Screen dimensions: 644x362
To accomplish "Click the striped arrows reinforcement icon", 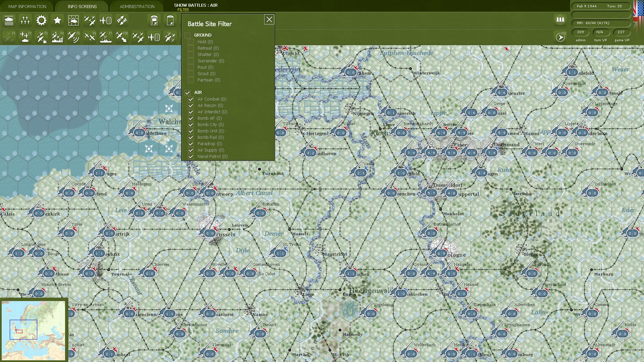I will click(122, 20).
